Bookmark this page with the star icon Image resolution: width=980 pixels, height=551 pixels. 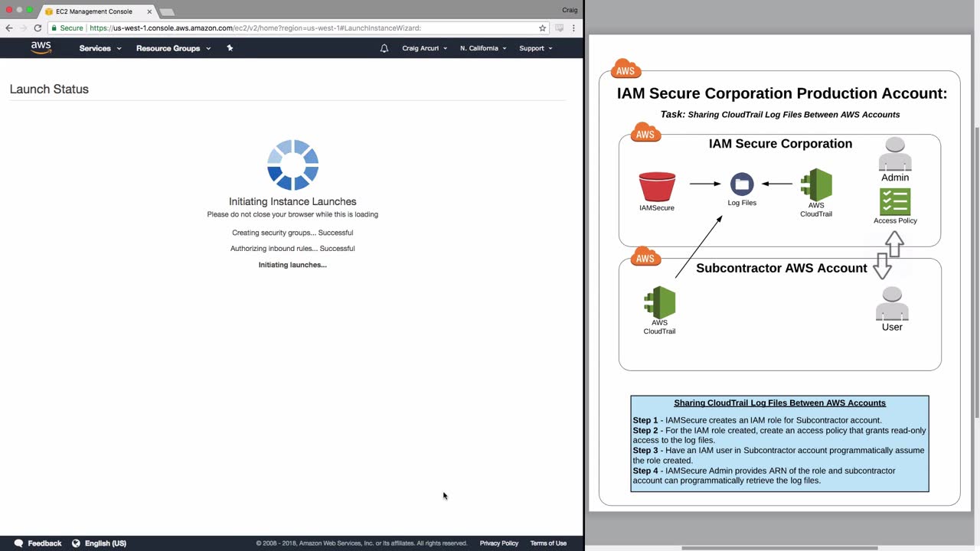(x=542, y=28)
